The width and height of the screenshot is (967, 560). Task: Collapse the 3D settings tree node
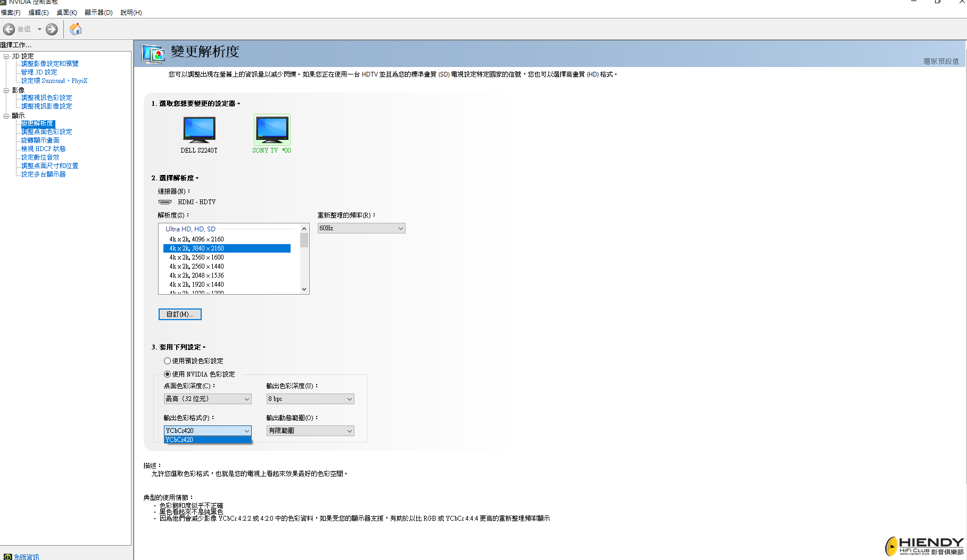click(x=6, y=56)
